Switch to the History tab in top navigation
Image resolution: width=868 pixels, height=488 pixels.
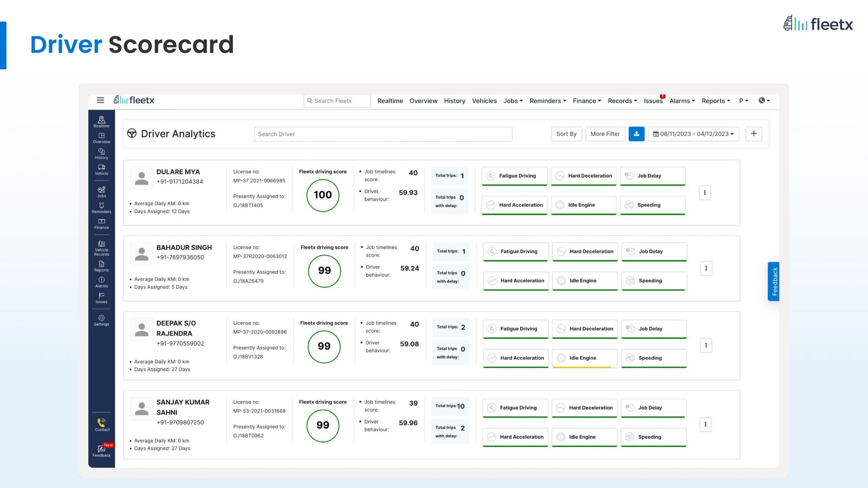(x=455, y=101)
